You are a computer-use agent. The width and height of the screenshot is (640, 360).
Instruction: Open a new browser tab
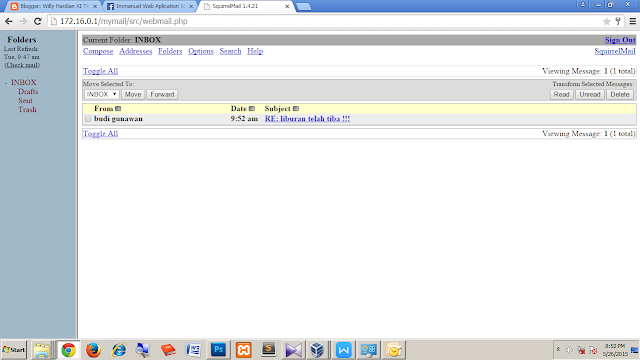pos(303,7)
